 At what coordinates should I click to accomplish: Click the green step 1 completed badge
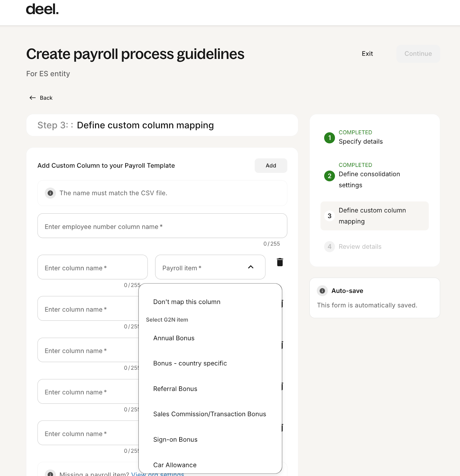click(329, 138)
